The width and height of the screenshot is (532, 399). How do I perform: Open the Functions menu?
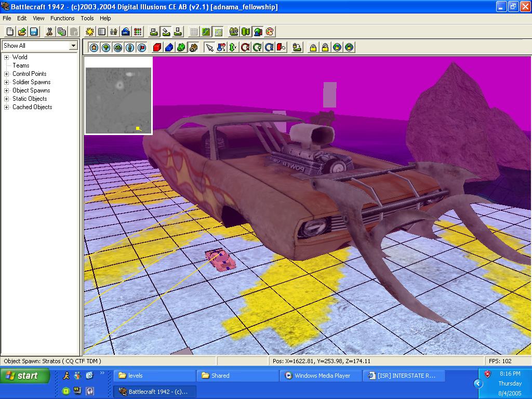coord(62,18)
